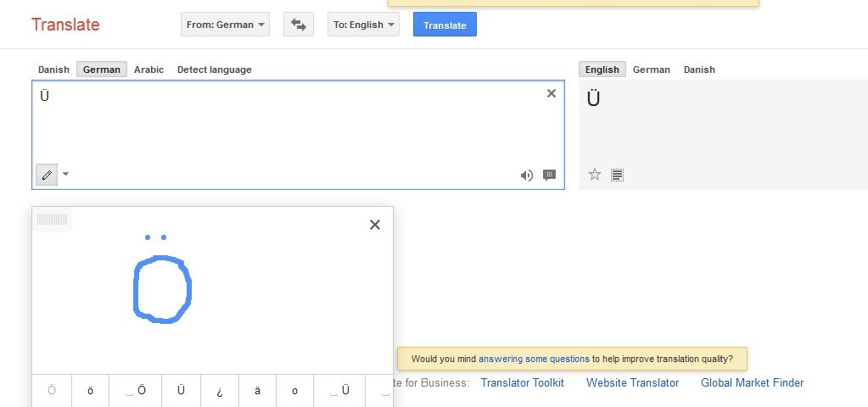Open the answering some questions link
The image size is (868, 407).
(534, 359)
